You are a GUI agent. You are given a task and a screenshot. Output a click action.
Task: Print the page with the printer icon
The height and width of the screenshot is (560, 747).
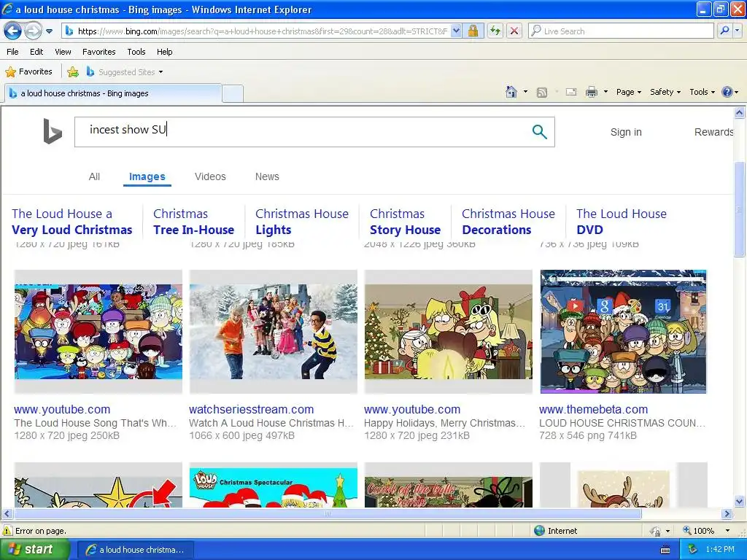[591, 92]
